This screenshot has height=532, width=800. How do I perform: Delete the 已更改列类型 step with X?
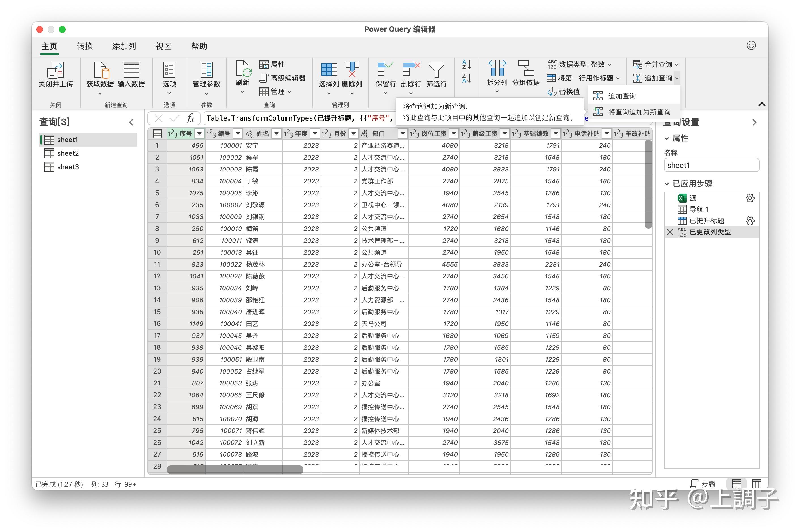coord(670,232)
